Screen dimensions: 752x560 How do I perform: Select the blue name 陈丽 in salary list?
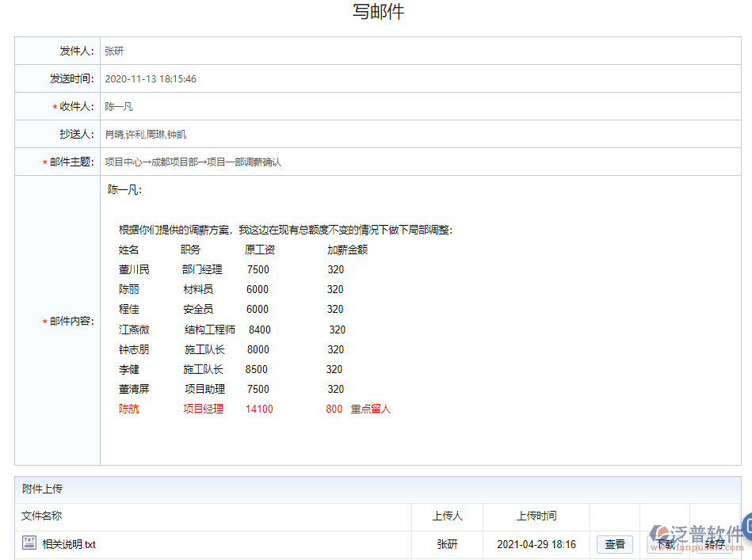(127, 289)
